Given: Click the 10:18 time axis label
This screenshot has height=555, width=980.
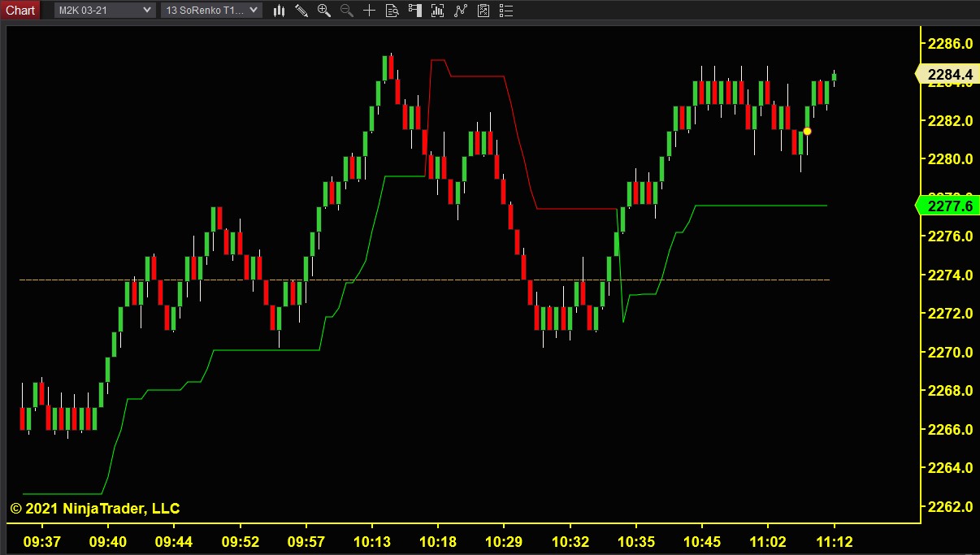Looking at the screenshot, I should (437, 541).
